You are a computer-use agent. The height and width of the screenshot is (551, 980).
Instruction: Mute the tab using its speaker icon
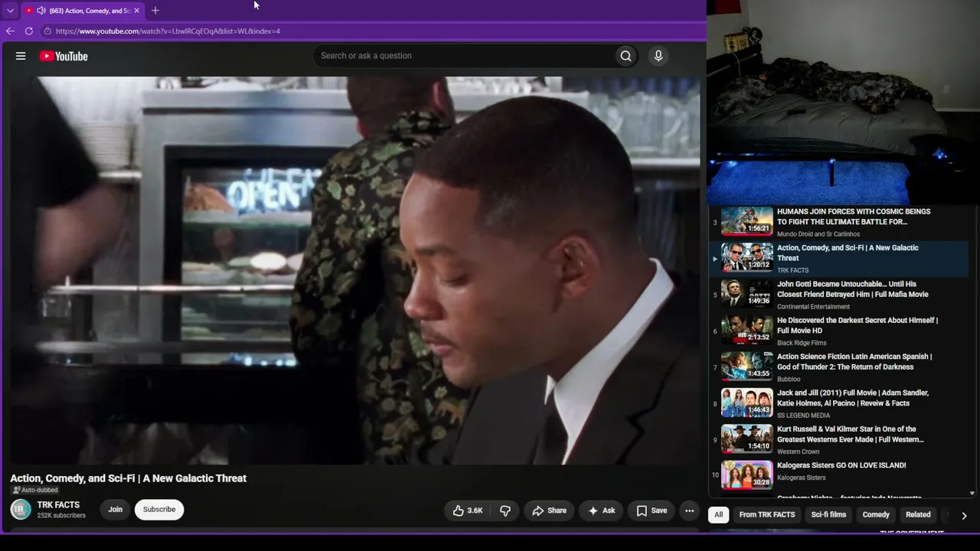(x=41, y=11)
